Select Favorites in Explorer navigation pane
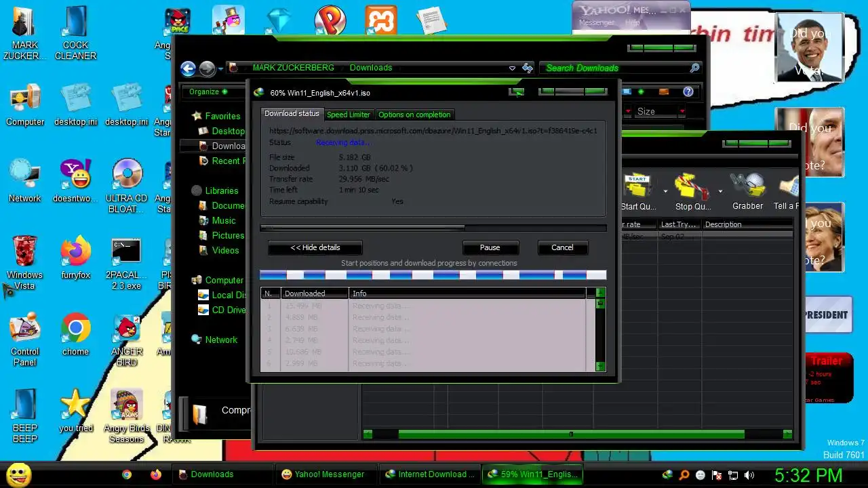Viewport: 868px width, 488px height. tap(222, 116)
